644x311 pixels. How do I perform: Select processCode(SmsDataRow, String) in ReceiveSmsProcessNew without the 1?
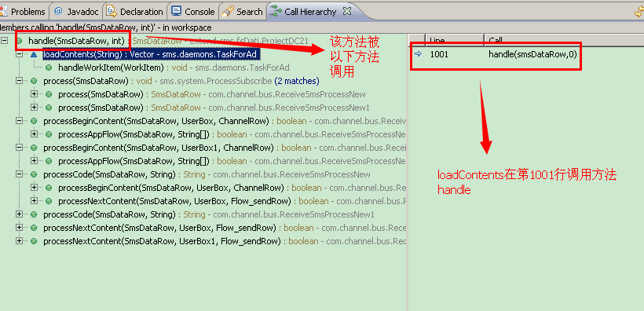(x=207, y=174)
